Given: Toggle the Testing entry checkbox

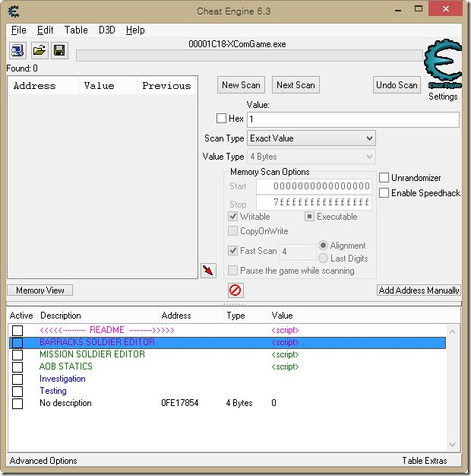Looking at the screenshot, I should 17,391.
